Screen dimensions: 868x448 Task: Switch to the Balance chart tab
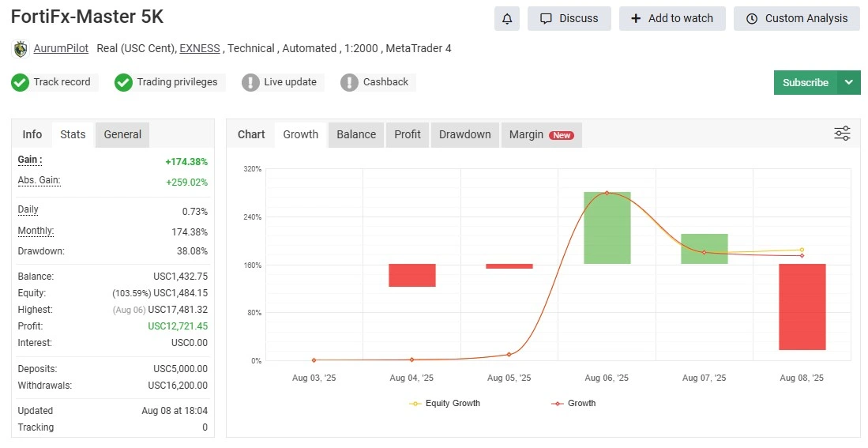356,134
